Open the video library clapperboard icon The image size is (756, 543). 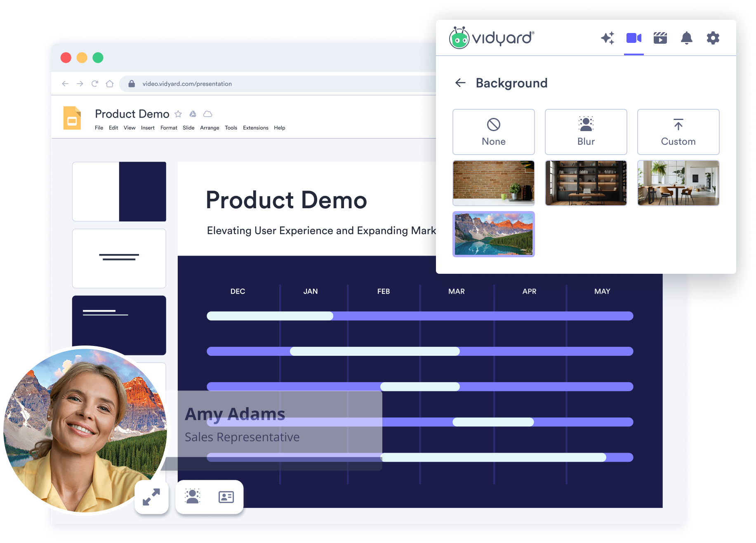[x=660, y=38]
